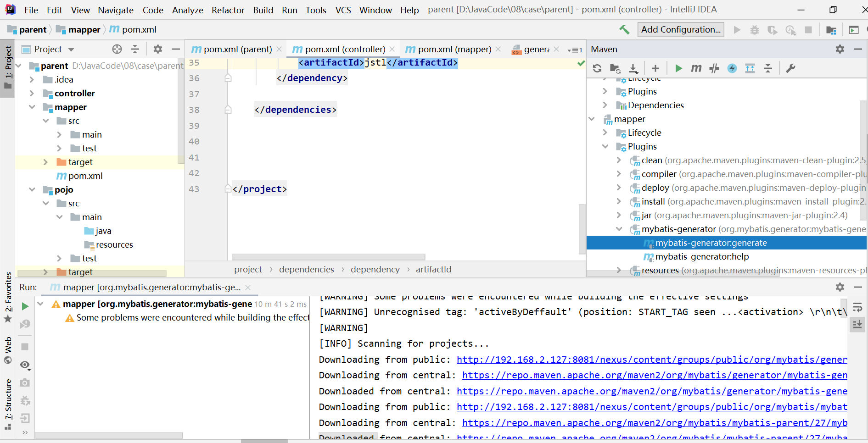Expand Dependencies node in Maven panel
Viewport: 868px width, 443px height.
[605, 105]
